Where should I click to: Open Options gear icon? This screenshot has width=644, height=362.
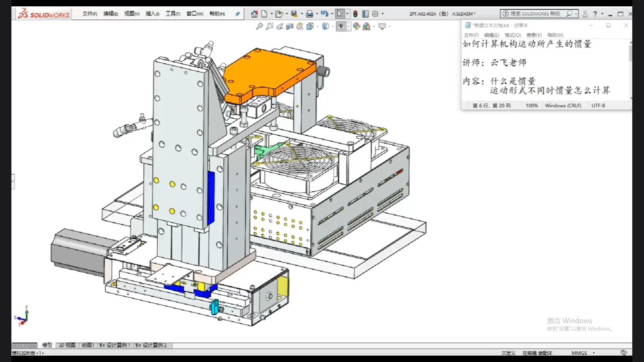point(375,14)
